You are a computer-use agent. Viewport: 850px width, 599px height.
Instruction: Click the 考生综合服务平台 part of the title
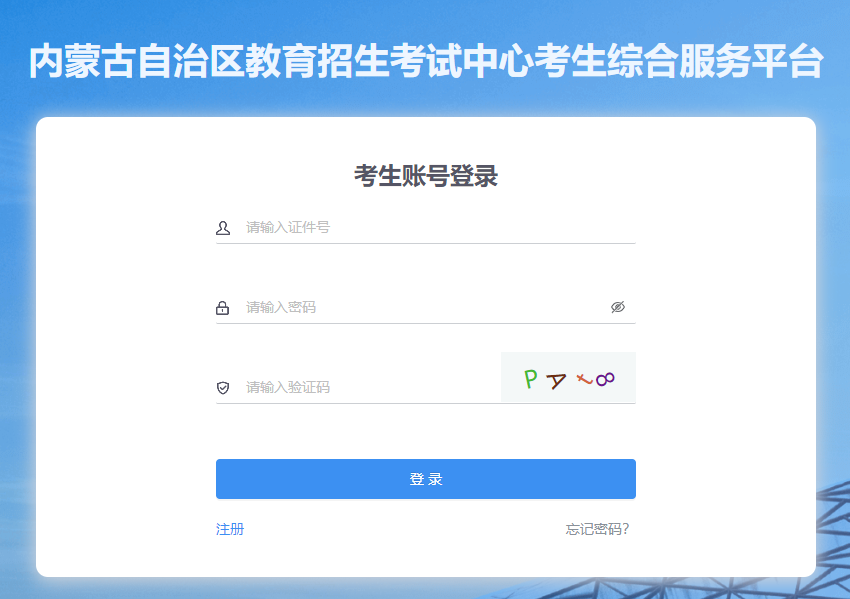(x=670, y=62)
